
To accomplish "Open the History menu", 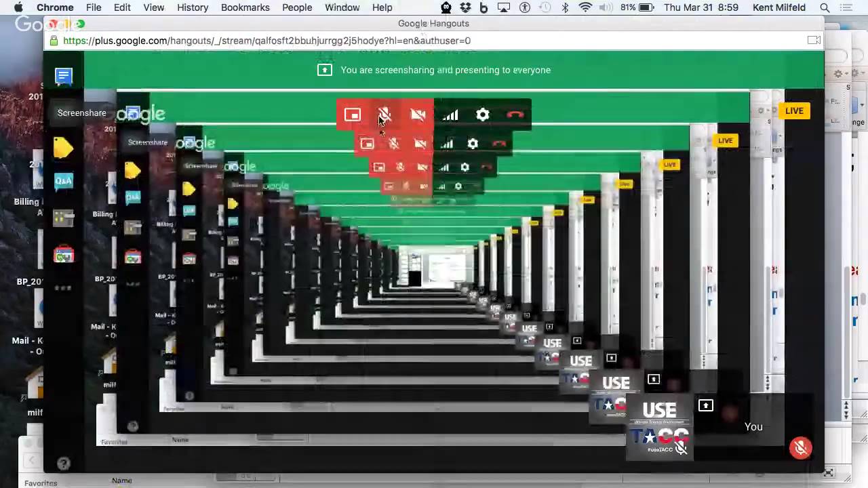I will click(193, 7).
